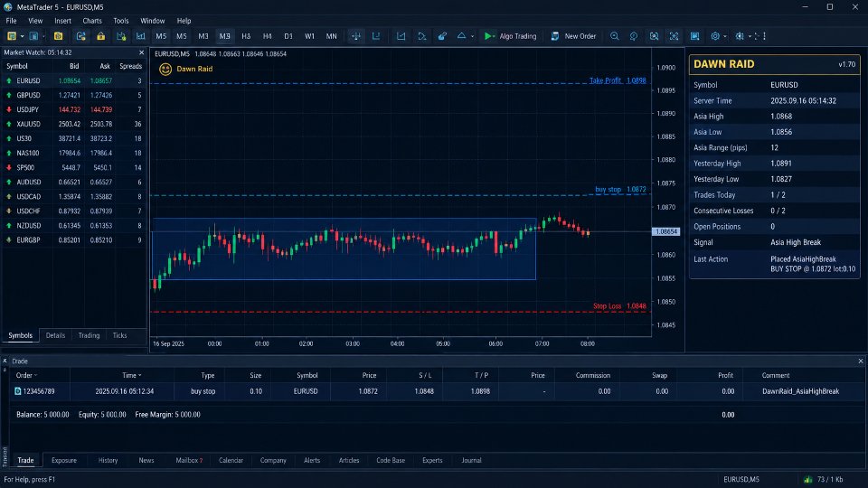Open the Journal tab
The height and width of the screenshot is (488, 868).
click(x=472, y=460)
